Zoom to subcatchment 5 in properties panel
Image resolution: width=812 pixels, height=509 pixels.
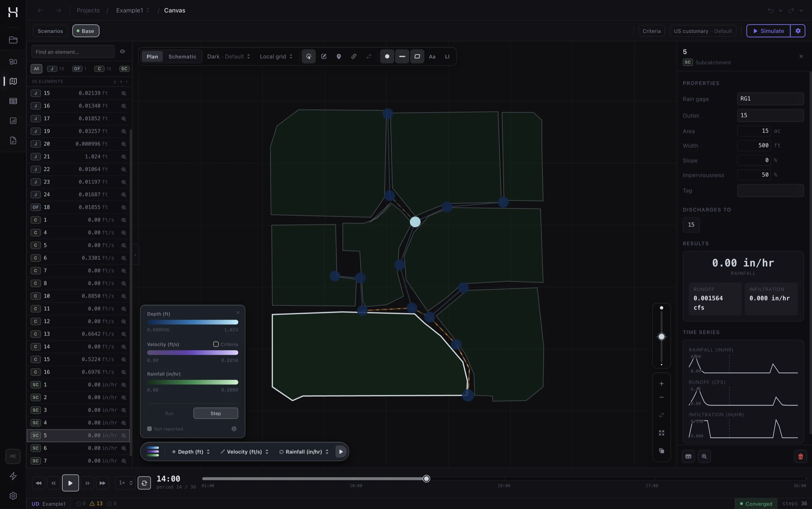[704, 456]
